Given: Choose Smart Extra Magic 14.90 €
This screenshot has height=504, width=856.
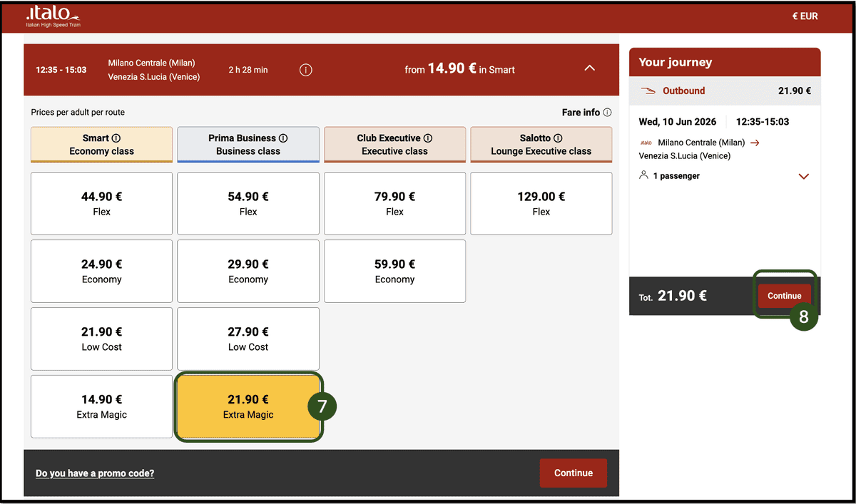Looking at the screenshot, I should 101,406.
